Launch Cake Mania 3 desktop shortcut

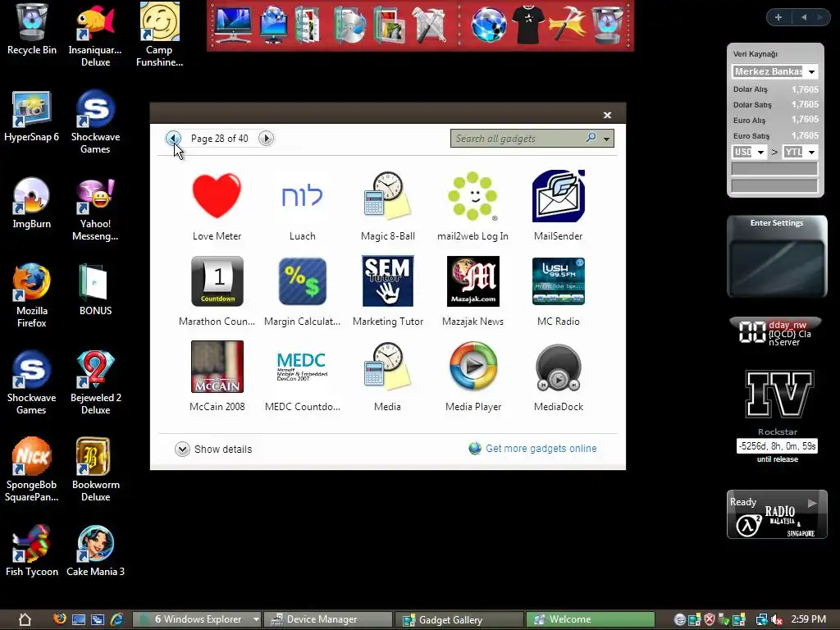point(95,550)
